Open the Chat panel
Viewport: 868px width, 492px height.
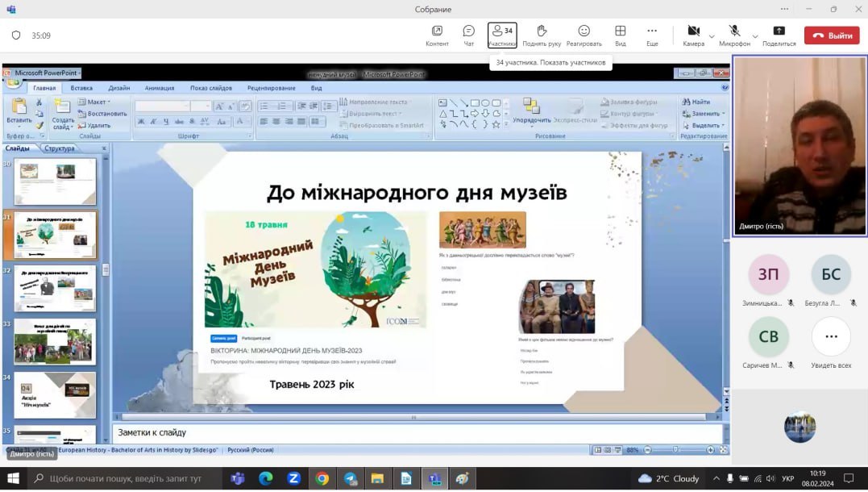click(x=468, y=35)
